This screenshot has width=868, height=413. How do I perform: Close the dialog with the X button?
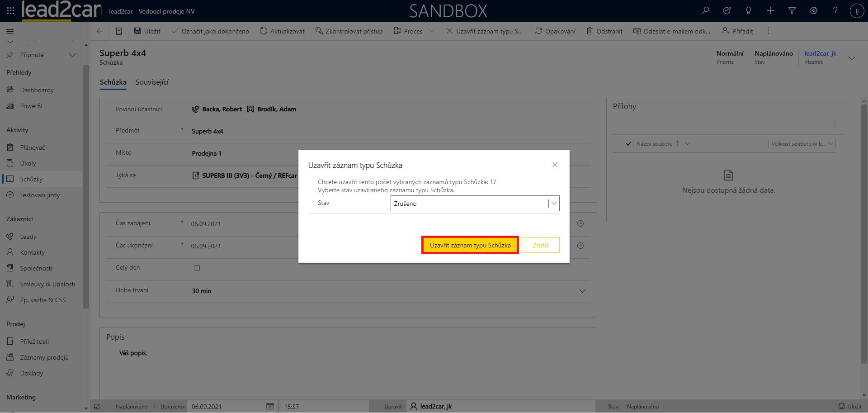click(x=555, y=165)
